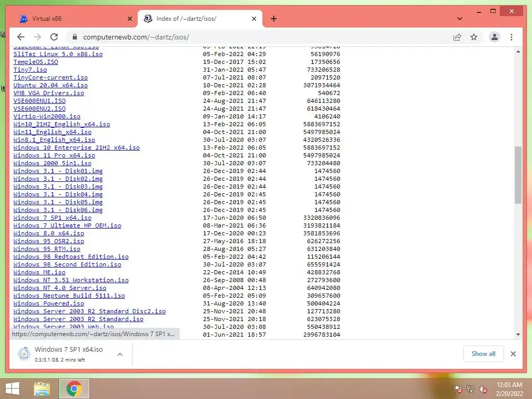Viewport: 532px width, 399px height.
Task: Open VM8_VGA_Drivers.iso link
Action: [x=49, y=93]
